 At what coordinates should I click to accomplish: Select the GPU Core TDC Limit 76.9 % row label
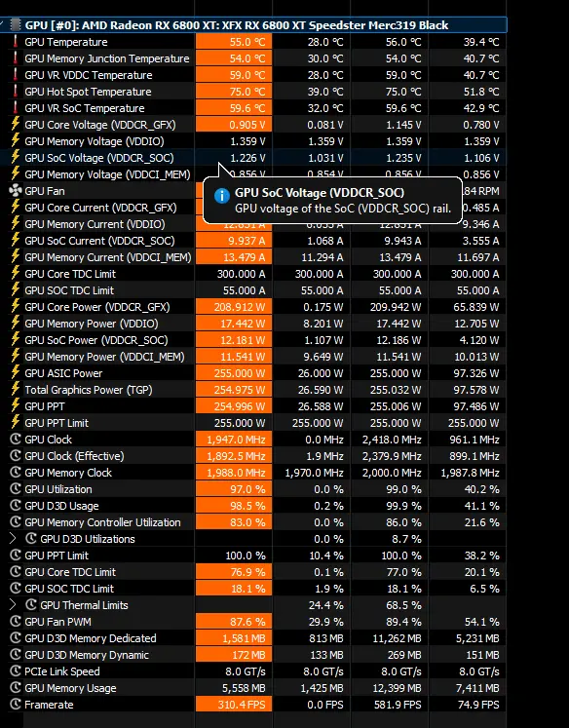pyautogui.click(x=70, y=572)
